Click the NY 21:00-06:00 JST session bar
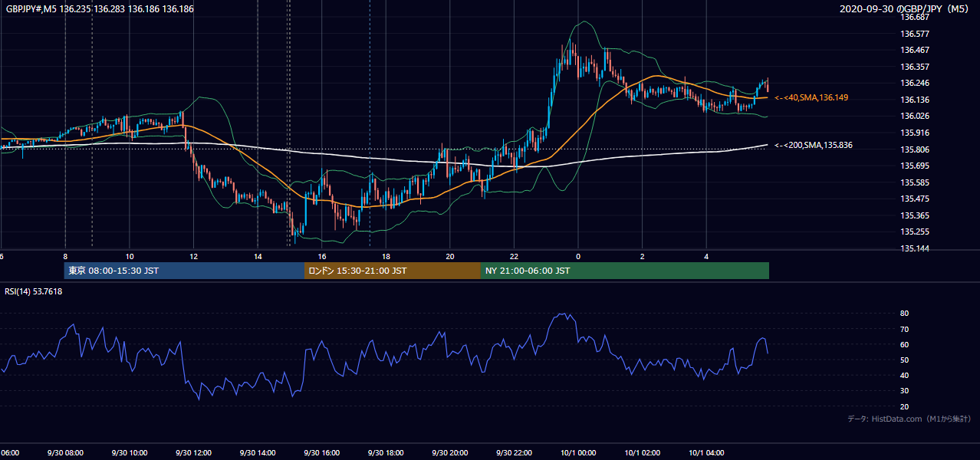The height and width of the screenshot is (460, 980). [625, 271]
